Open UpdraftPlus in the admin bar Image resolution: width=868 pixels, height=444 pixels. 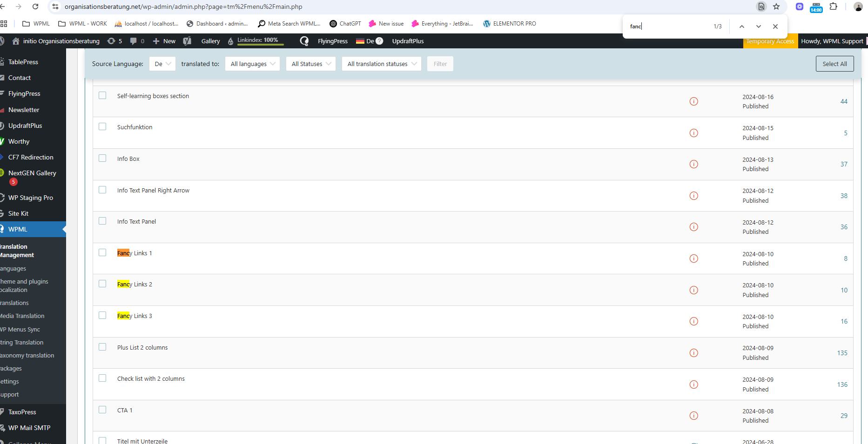click(x=408, y=41)
